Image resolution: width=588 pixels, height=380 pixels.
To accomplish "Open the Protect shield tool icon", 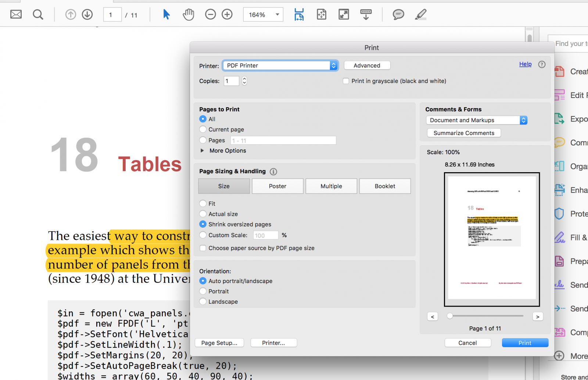I will click(559, 214).
